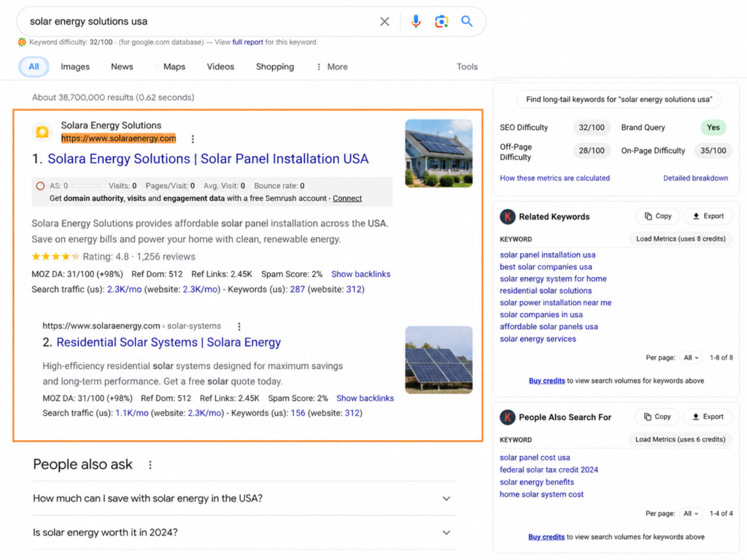Expand 'Is solar energy worth it in 2024?' question
This screenshot has width=747, height=560.
244,532
